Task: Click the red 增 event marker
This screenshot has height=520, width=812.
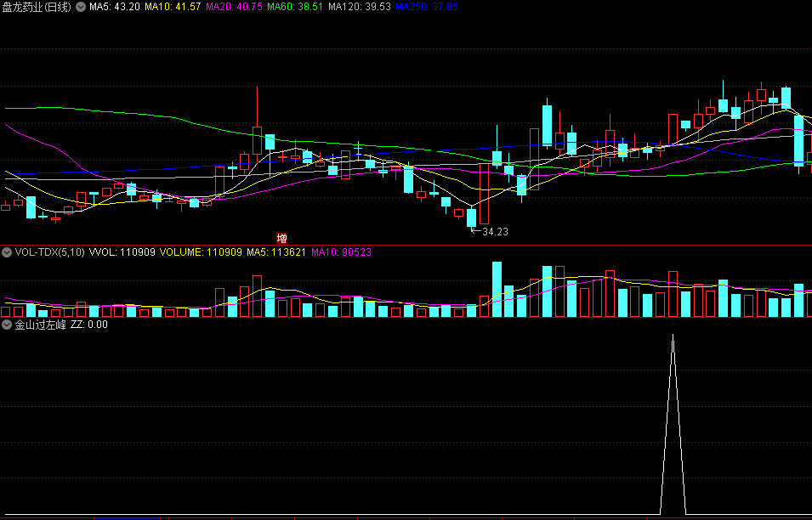Action: pyautogui.click(x=281, y=239)
